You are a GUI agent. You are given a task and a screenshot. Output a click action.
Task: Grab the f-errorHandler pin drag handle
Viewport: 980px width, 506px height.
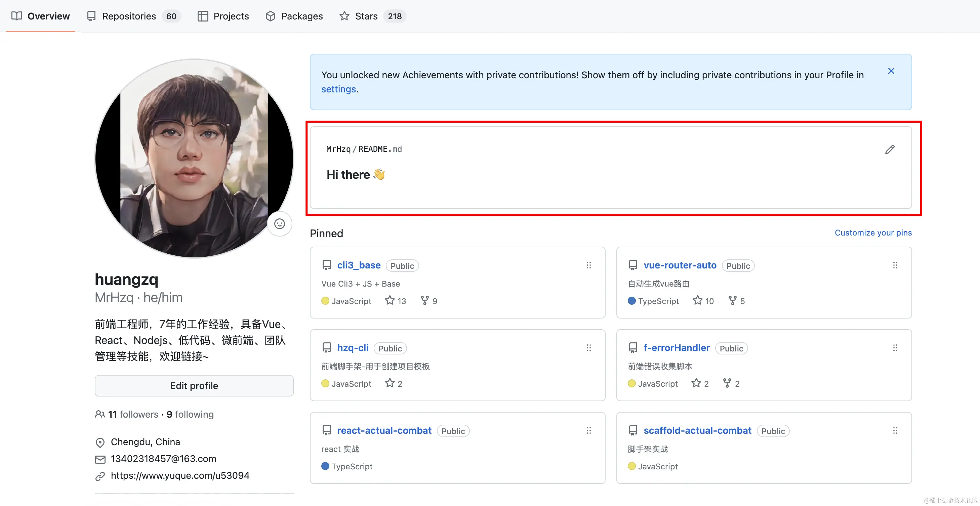pyautogui.click(x=895, y=348)
